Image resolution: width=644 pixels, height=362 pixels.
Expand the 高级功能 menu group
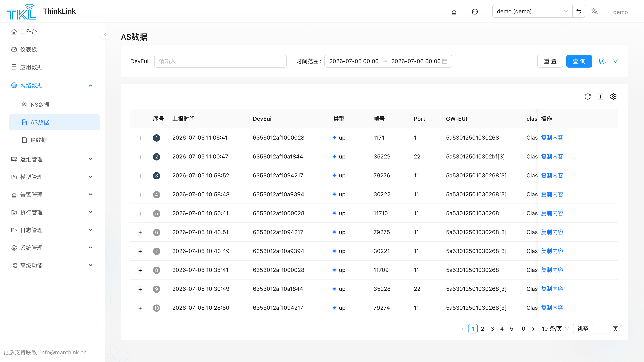tap(91, 265)
